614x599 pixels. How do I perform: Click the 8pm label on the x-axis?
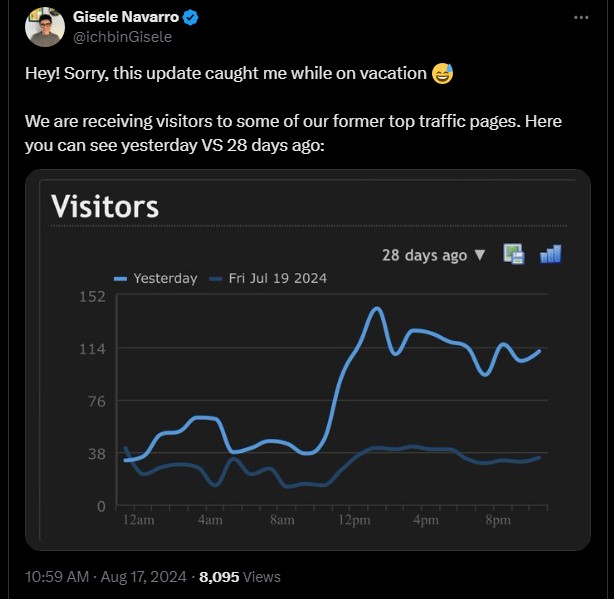coord(498,521)
